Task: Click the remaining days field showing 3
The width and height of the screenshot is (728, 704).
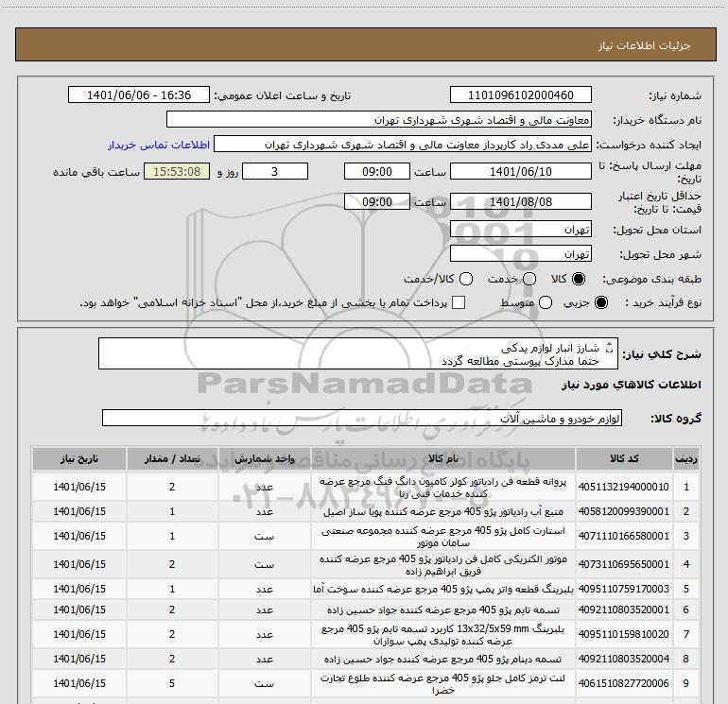Action: pos(275,171)
